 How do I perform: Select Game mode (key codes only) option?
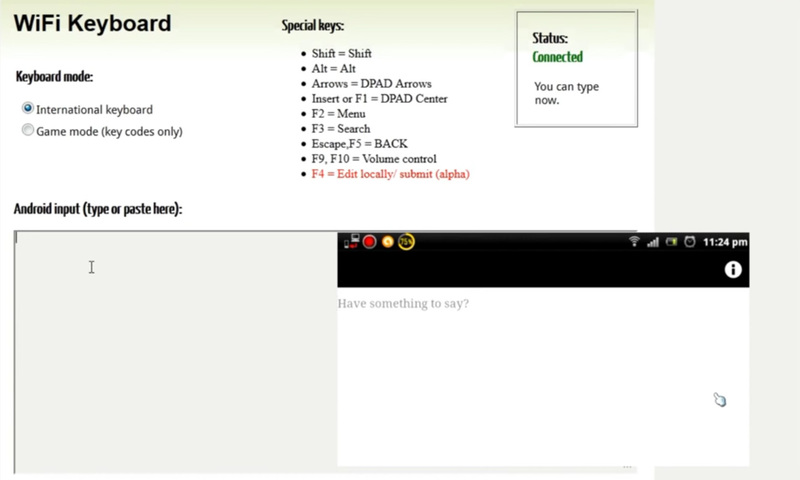[x=28, y=130]
